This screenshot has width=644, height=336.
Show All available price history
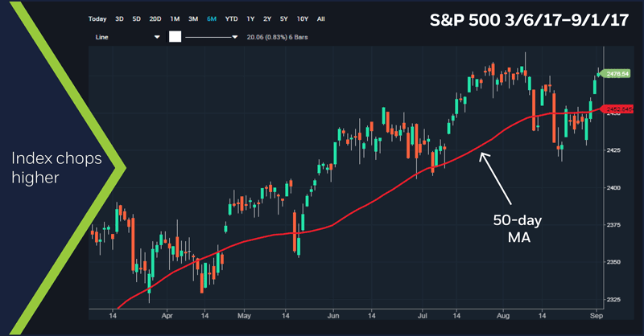(x=320, y=18)
